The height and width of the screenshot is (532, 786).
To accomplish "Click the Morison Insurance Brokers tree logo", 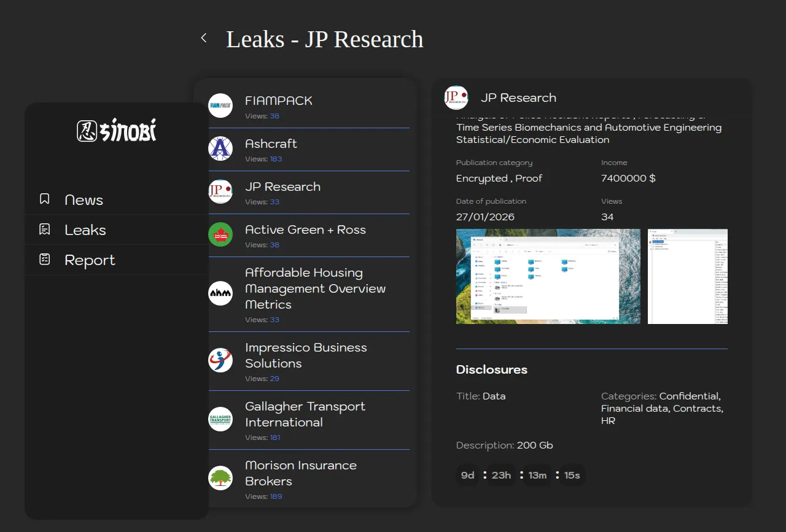I will click(220, 478).
